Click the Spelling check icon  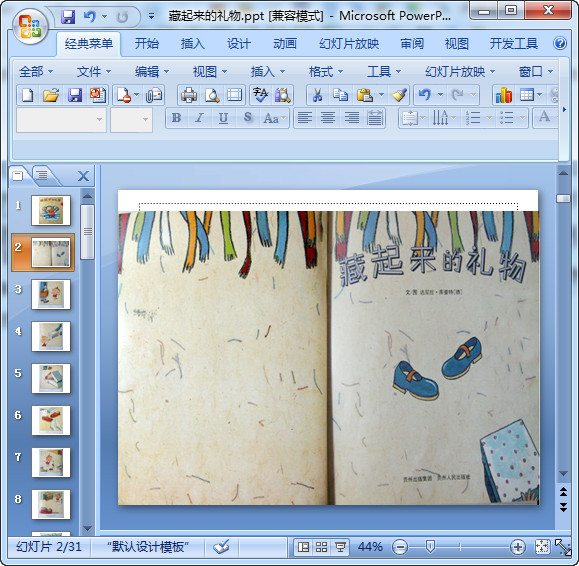(x=261, y=95)
